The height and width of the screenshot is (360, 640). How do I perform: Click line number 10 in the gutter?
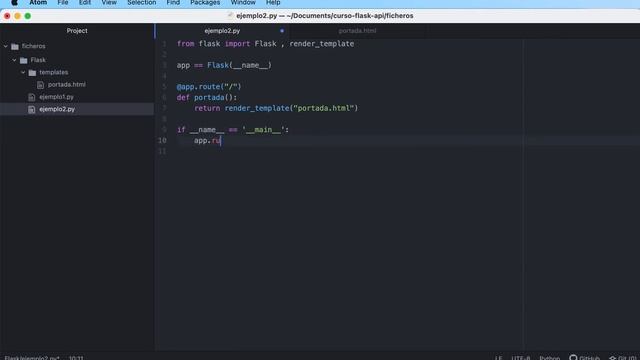click(x=162, y=140)
